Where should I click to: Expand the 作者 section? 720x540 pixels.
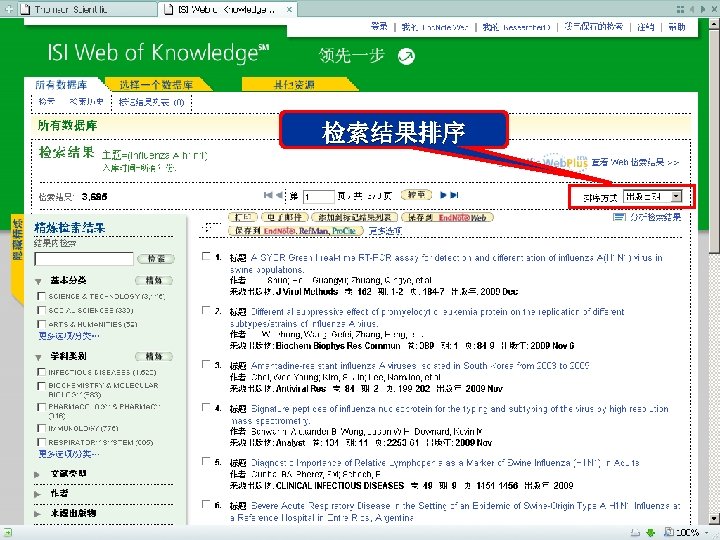tap(37, 494)
